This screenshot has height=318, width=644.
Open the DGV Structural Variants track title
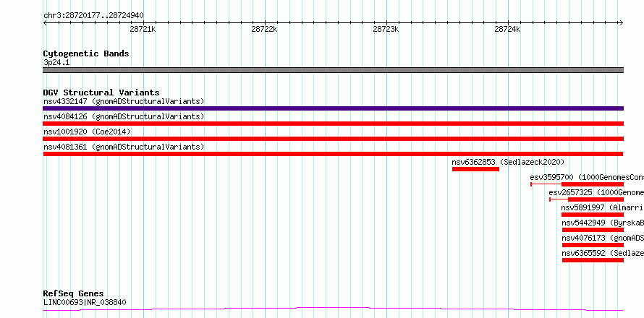(x=101, y=93)
